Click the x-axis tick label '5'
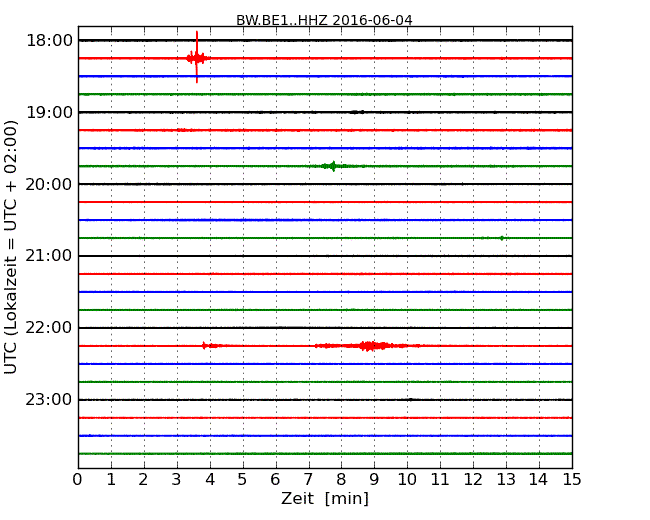Screen dimensions: 650x520 coord(243,479)
